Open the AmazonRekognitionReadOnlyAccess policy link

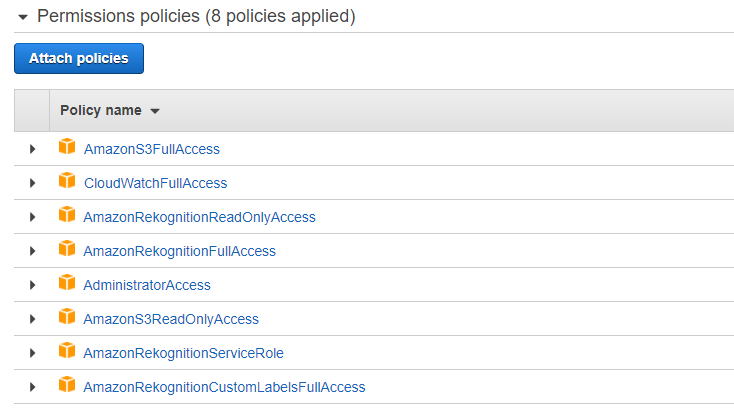[x=199, y=217]
